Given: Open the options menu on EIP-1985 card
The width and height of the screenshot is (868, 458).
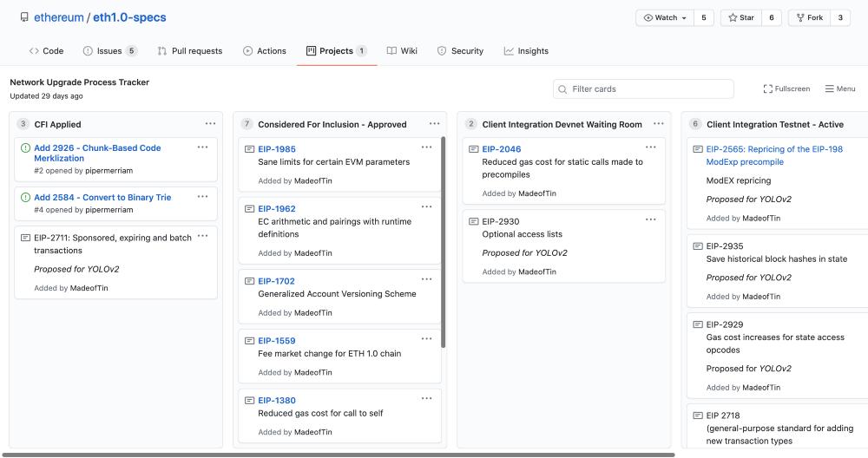Looking at the screenshot, I should pos(426,147).
